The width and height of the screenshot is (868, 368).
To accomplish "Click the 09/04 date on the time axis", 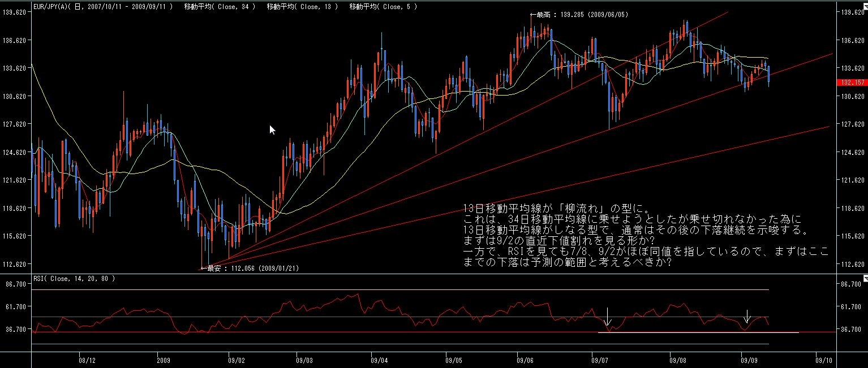I will click(x=379, y=360).
